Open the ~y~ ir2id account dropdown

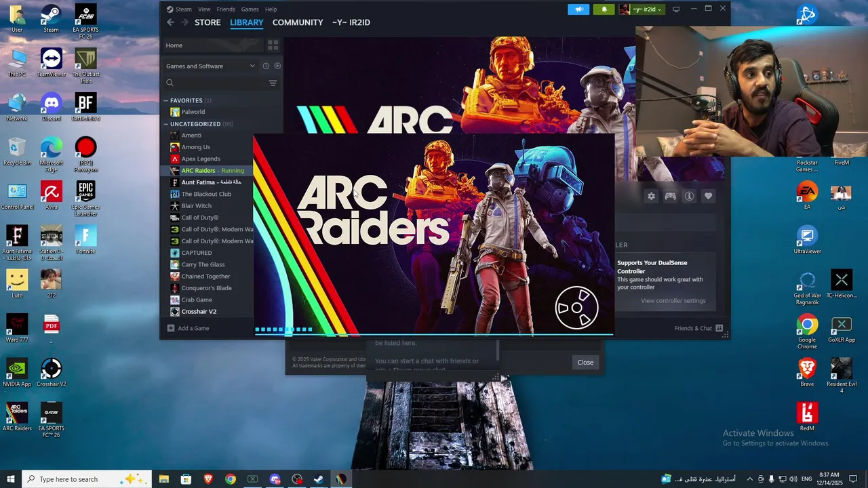tap(641, 9)
